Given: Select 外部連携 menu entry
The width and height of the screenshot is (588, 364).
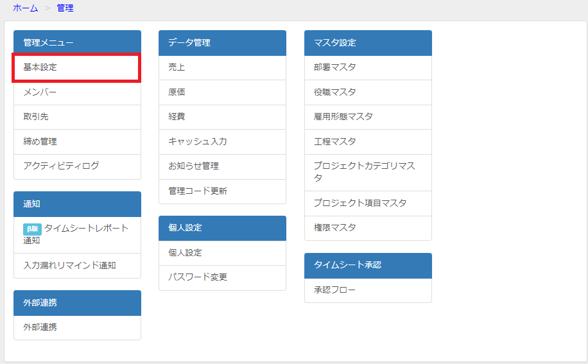Looking at the screenshot, I should pos(77,327).
